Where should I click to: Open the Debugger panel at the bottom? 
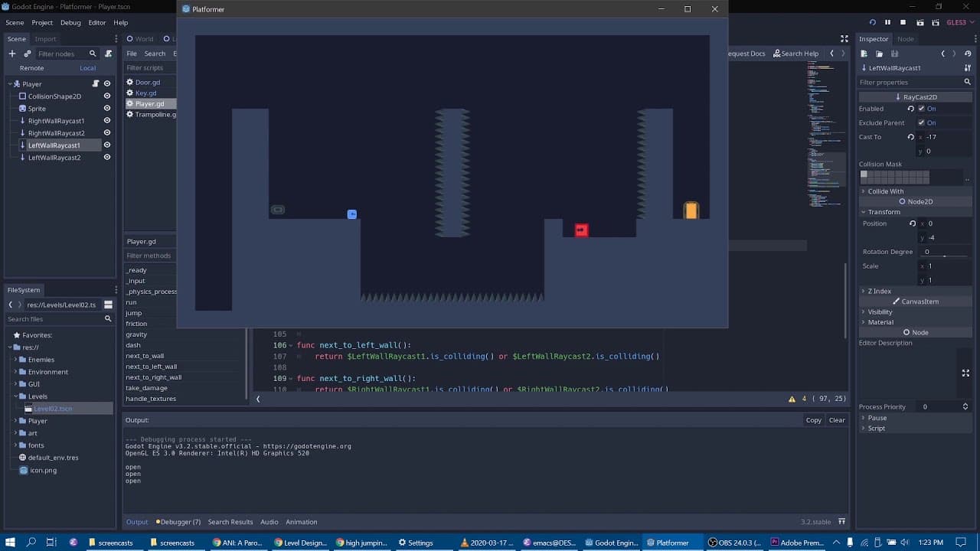(178, 521)
